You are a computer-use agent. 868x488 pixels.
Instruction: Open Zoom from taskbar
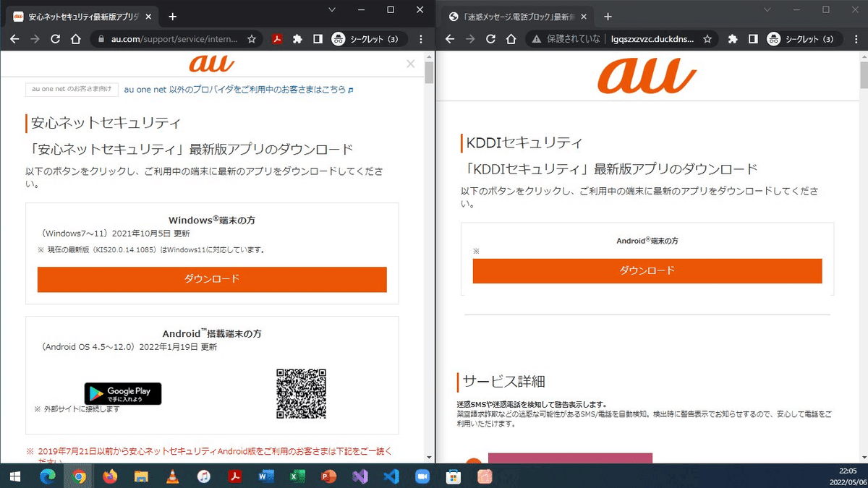pos(422,476)
